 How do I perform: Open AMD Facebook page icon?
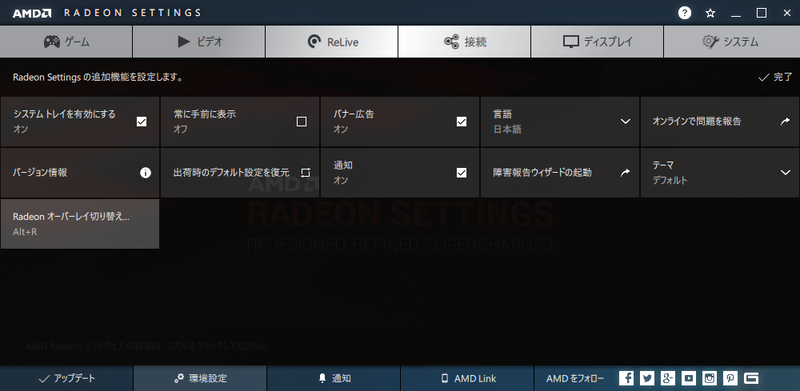click(x=627, y=378)
